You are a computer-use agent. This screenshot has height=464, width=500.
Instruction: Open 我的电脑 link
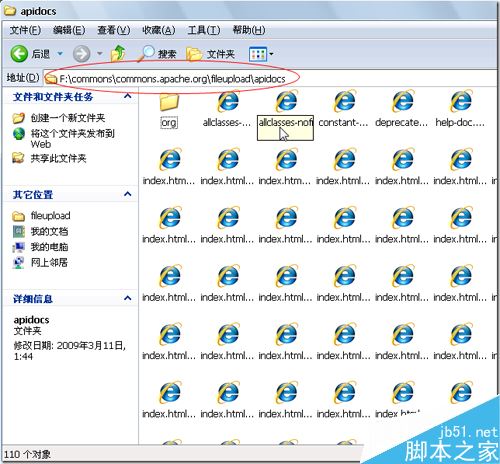[x=49, y=247]
